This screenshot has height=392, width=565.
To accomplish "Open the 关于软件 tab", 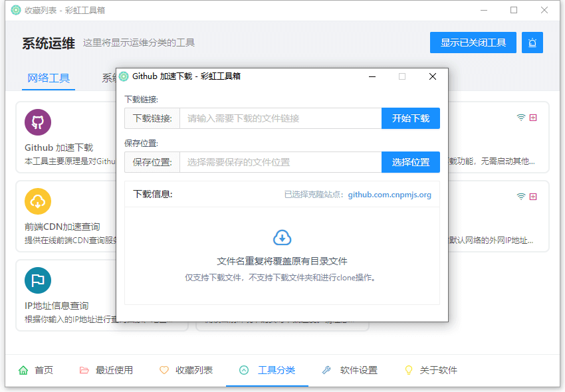I will [431, 370].
